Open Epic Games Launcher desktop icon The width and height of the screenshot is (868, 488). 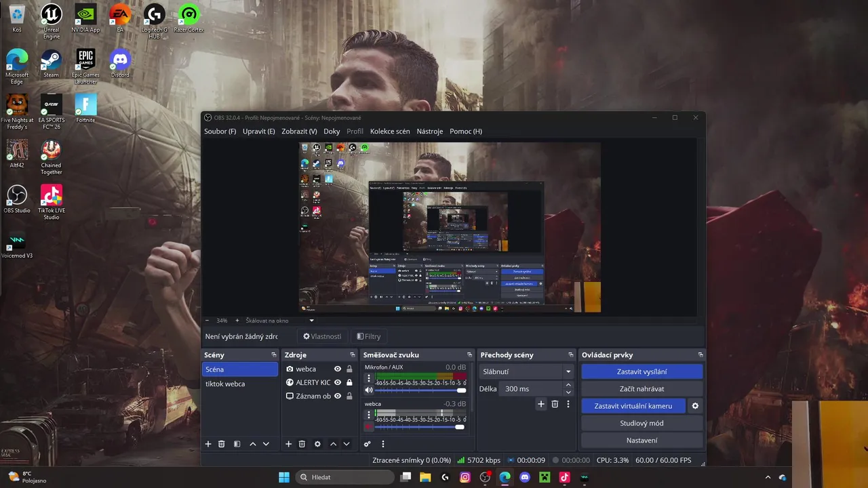[85, 67]
